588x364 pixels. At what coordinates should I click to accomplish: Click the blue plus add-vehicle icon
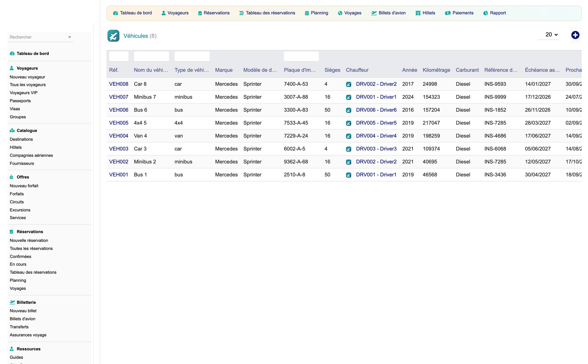click(575, 35)
